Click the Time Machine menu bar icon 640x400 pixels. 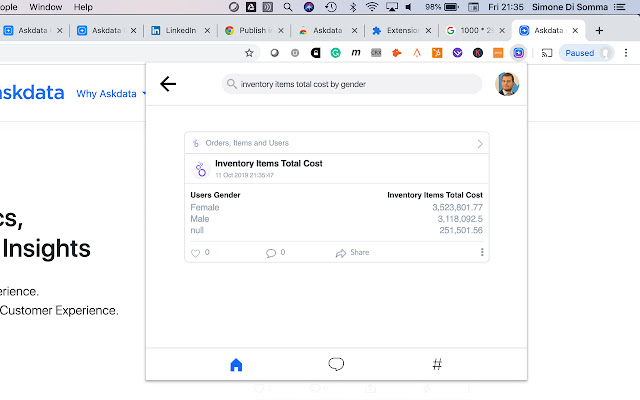(x=331, y=7)
